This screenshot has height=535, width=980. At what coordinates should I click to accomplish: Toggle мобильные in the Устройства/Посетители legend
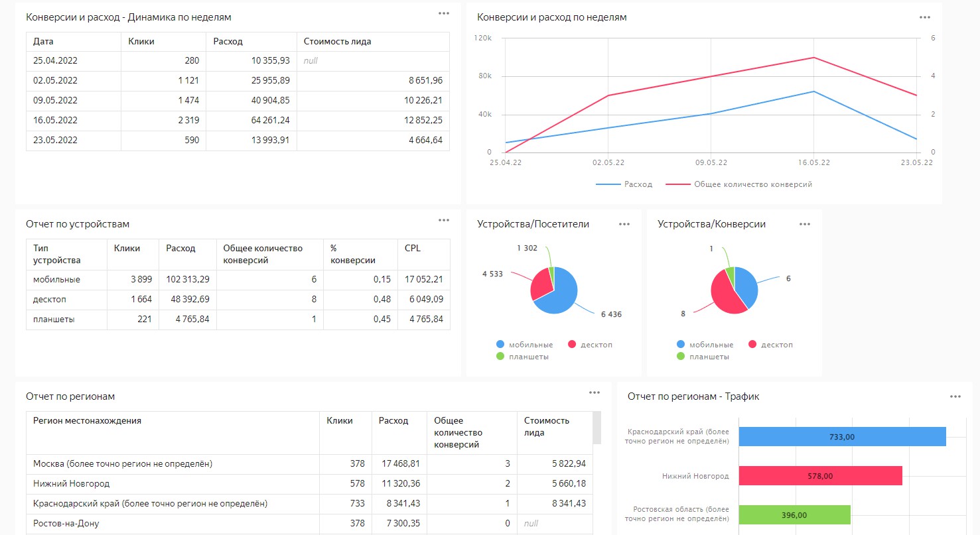pyautogui.click(x=524, y=345)
